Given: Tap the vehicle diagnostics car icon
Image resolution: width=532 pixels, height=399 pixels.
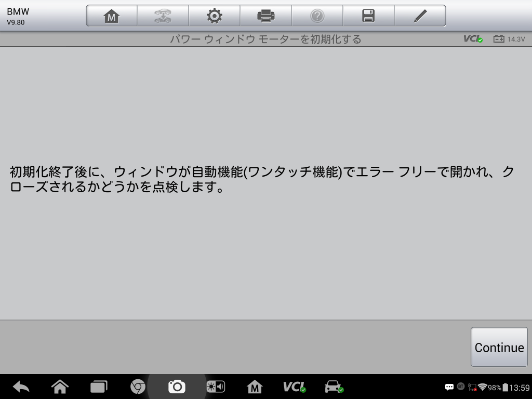Looking at the screenshot, I should pos(334,387).
